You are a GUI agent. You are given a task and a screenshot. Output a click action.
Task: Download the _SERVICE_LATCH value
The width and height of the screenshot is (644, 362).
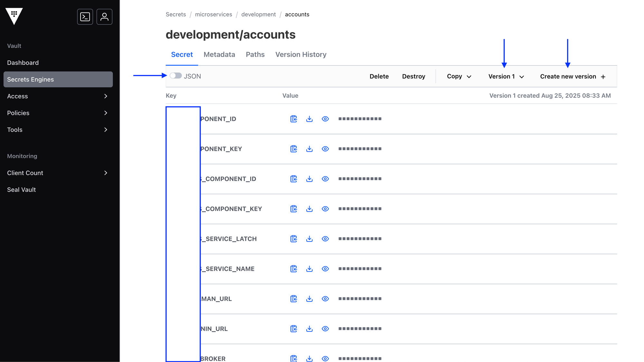click(309, 239)
